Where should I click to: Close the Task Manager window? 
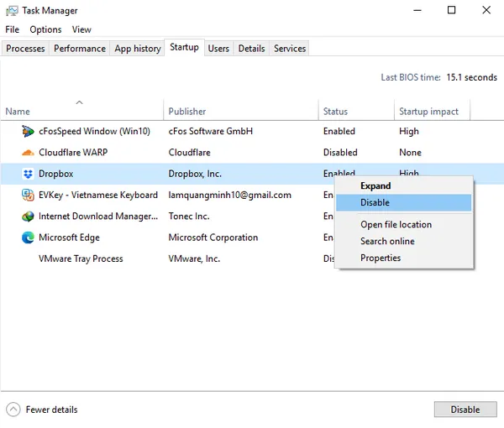(x=486, y=10)
